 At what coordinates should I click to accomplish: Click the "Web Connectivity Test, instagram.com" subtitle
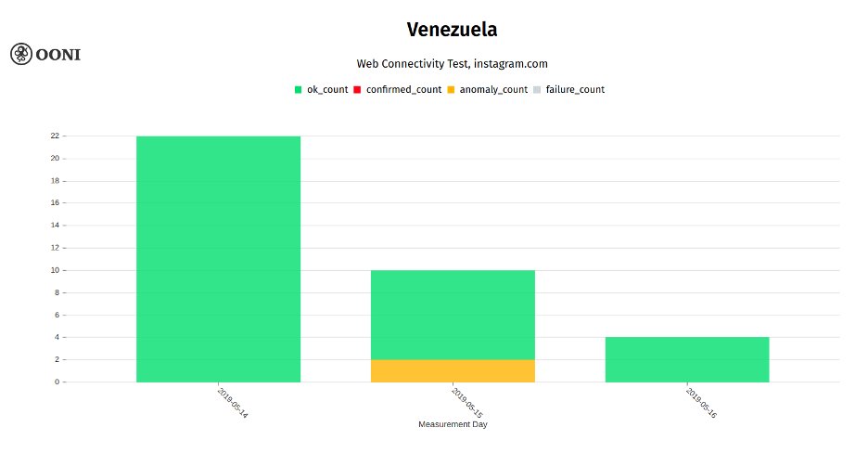pyautogui.click(x=452, y=64)
